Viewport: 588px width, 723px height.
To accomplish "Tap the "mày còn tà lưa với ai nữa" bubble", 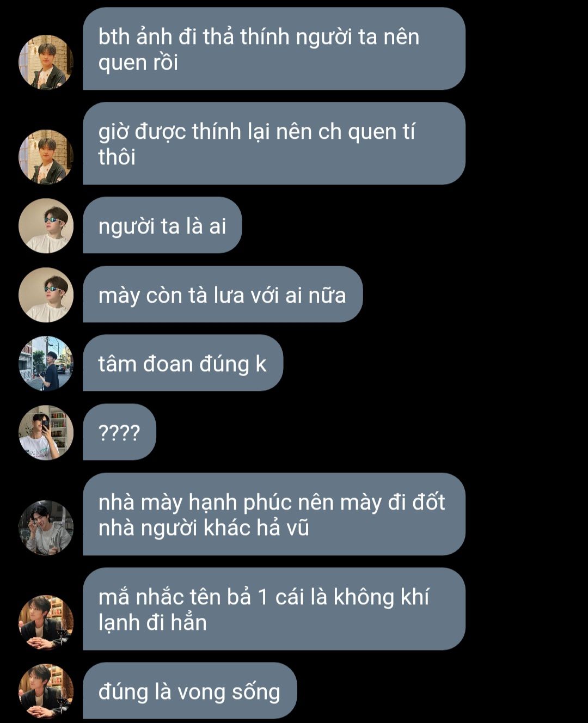I will (223, 295).
